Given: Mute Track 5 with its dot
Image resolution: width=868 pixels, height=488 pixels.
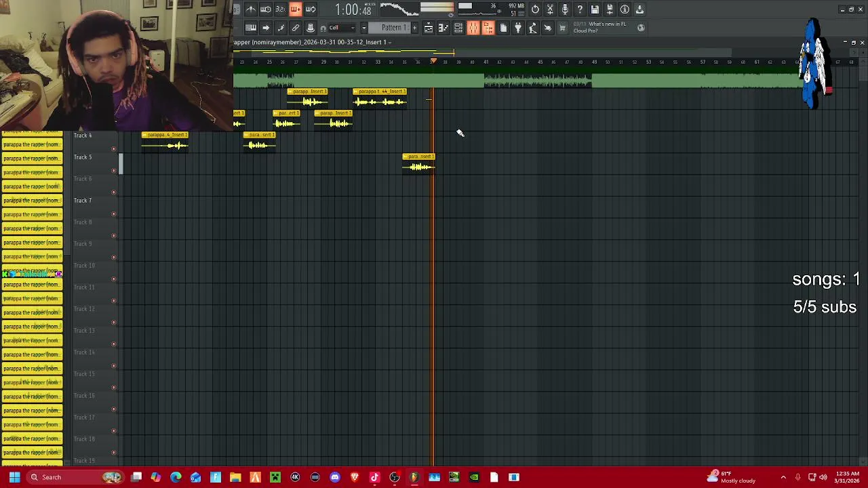Looking at the screenshot, I should point(113,171).
